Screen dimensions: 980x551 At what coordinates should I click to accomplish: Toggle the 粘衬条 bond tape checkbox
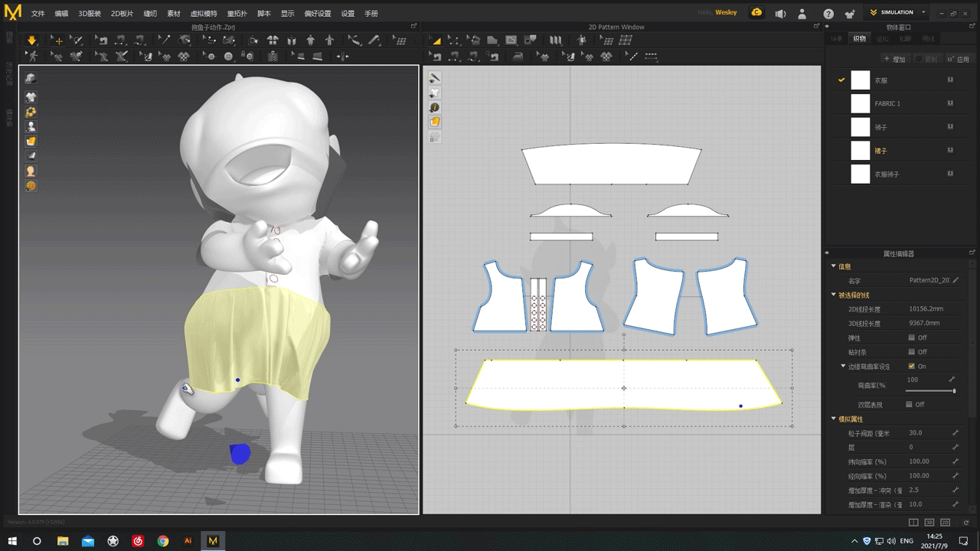click(x=911, y=352)
